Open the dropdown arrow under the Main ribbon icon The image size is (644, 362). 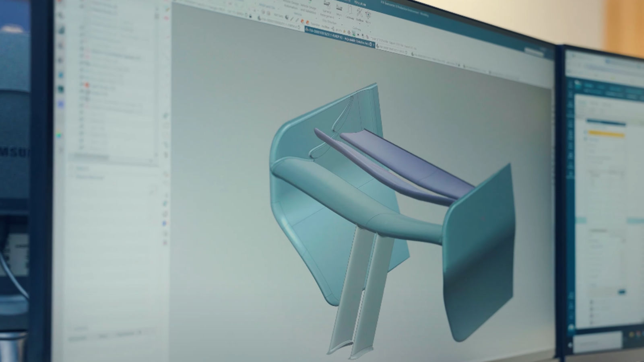click(x=339, y=19)
